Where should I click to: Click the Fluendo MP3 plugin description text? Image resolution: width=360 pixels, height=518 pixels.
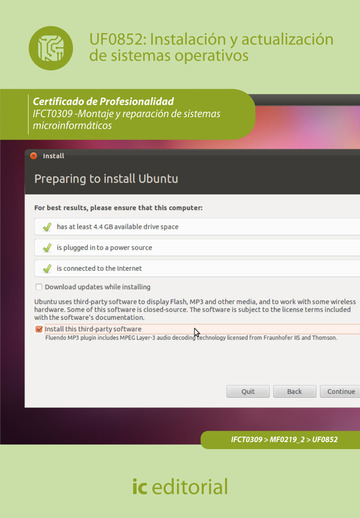point(191,338)
